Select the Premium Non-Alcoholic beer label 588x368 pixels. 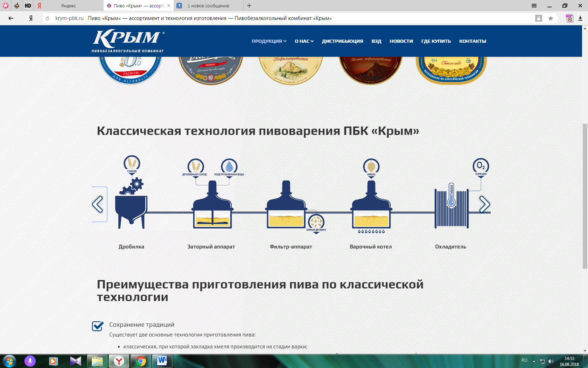[x=131, y=70]
